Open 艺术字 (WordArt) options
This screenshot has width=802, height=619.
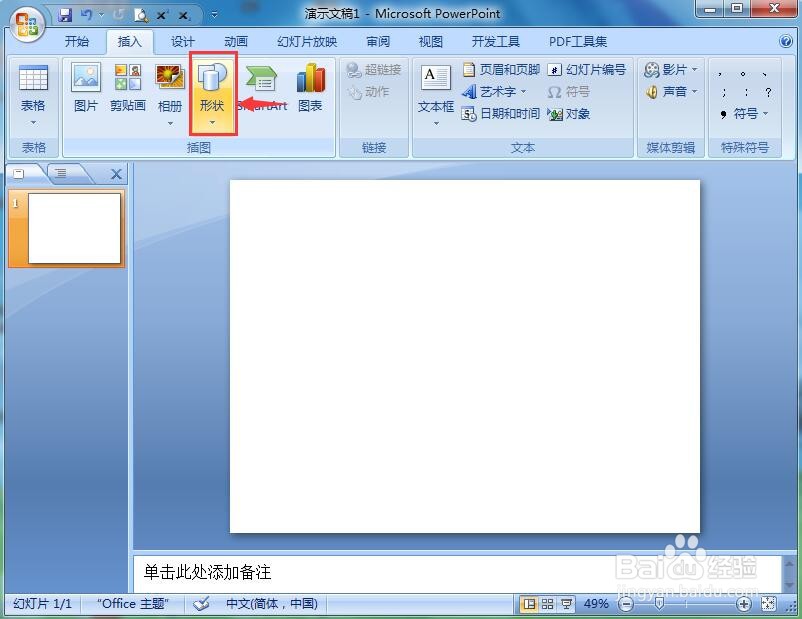[500, 91]
